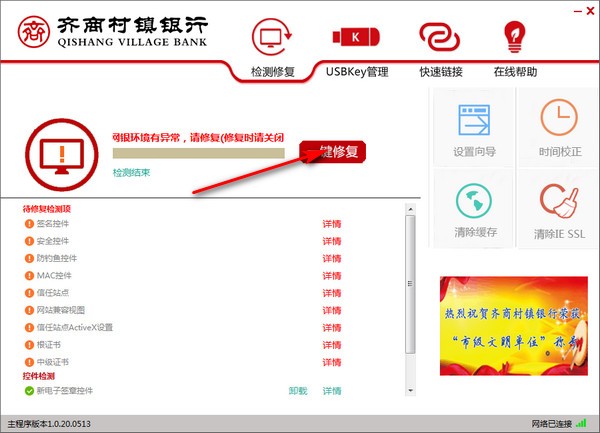Screen dimensions: 600x433
Task: Click the large warning monitor icon
Action: point(62,155)
